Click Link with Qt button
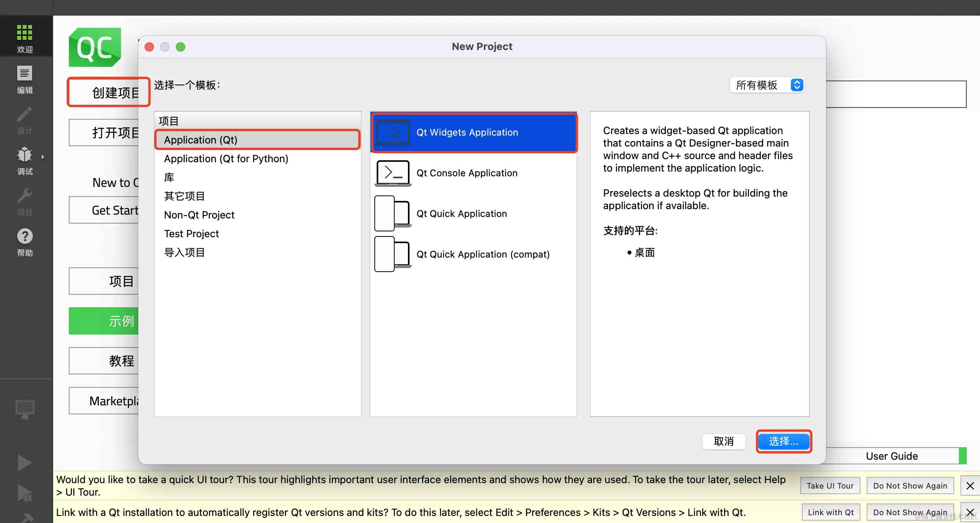The width and height of the screenshot is (980, 523). click(x=831, y=512)
